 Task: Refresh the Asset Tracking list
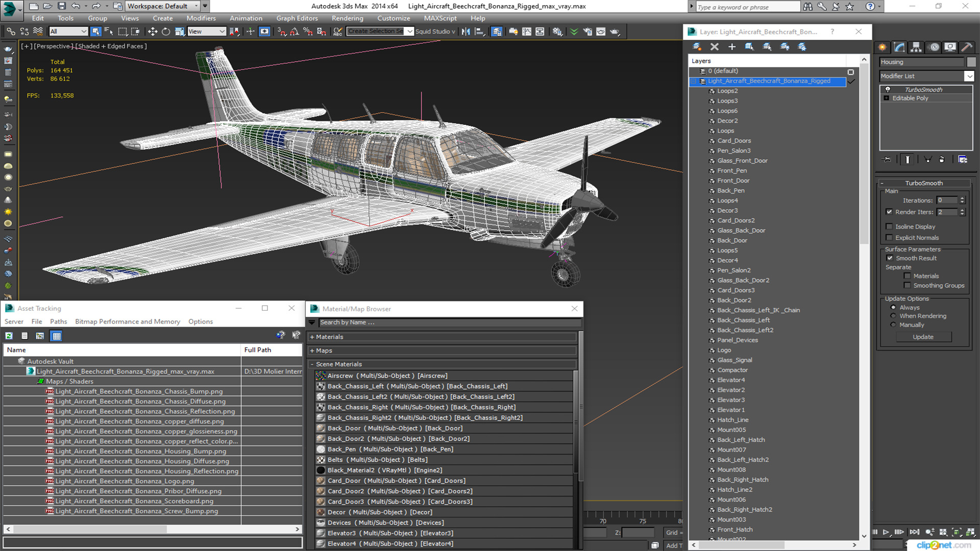coord(9,336)
